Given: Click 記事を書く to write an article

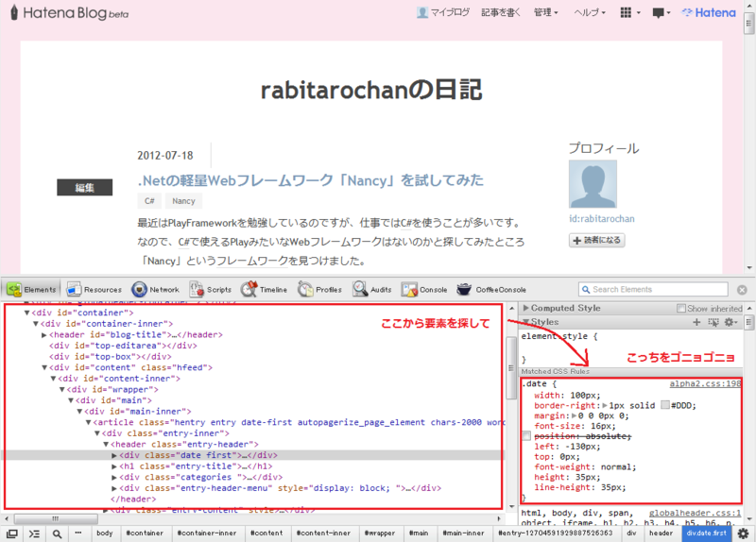Looking at the screenshot, I should click(501, 12).
